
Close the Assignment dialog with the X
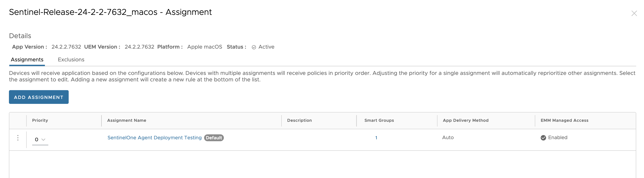(x=634, y=13)
